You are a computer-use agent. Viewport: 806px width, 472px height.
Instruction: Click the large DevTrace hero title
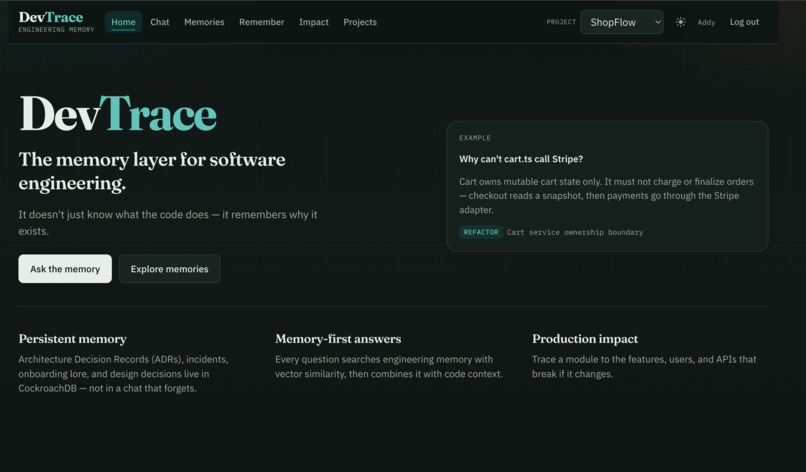[x=118, y=114]
